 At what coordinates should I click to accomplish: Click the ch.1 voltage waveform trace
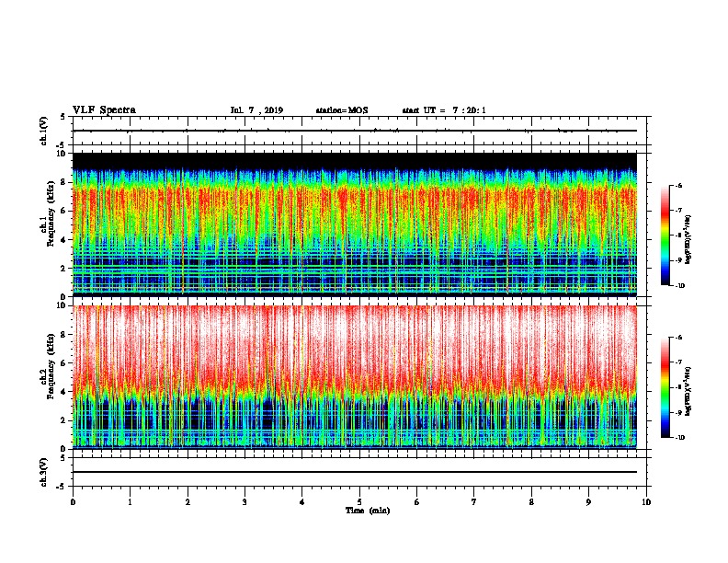[355, 131]
